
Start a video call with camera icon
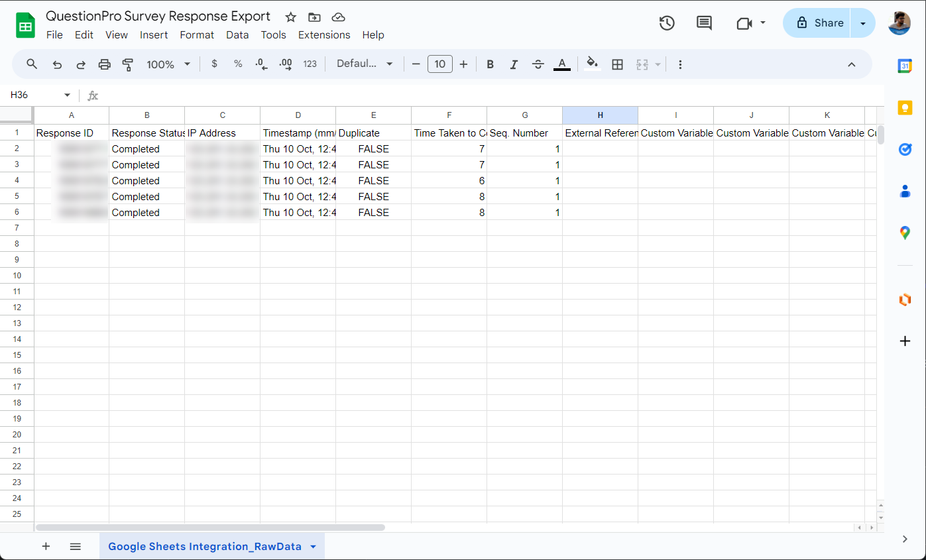(744, 23)
